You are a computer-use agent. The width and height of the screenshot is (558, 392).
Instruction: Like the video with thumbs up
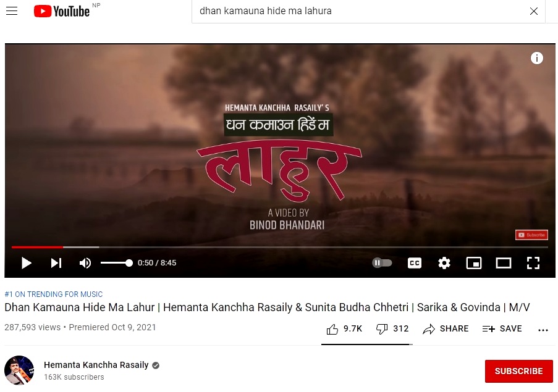[x=344, y=329]
